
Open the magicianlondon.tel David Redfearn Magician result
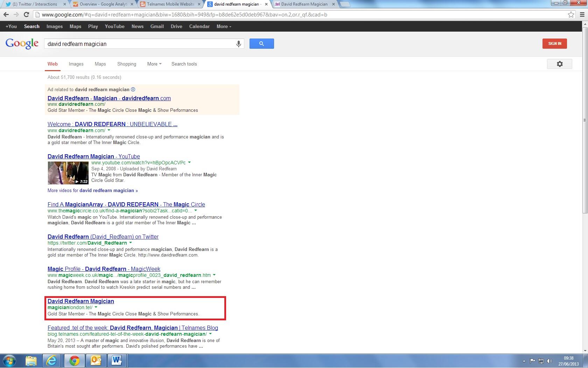point(81,301)
